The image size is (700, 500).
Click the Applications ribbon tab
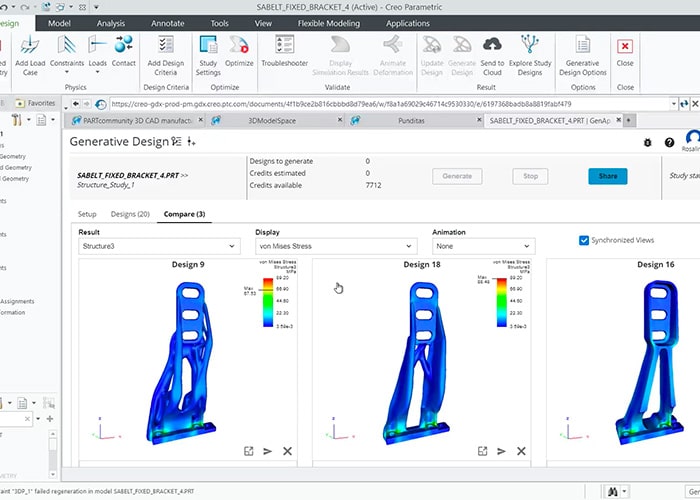pos(408,23)
